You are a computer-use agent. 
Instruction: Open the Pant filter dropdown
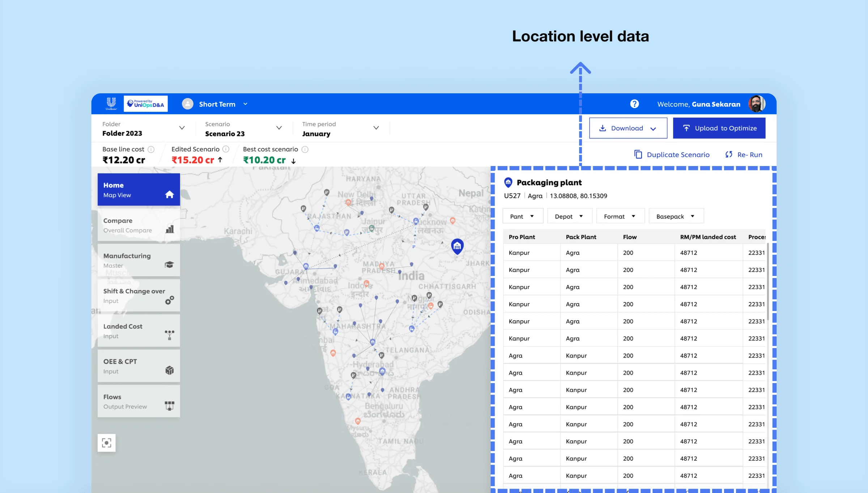coord(523,216)
